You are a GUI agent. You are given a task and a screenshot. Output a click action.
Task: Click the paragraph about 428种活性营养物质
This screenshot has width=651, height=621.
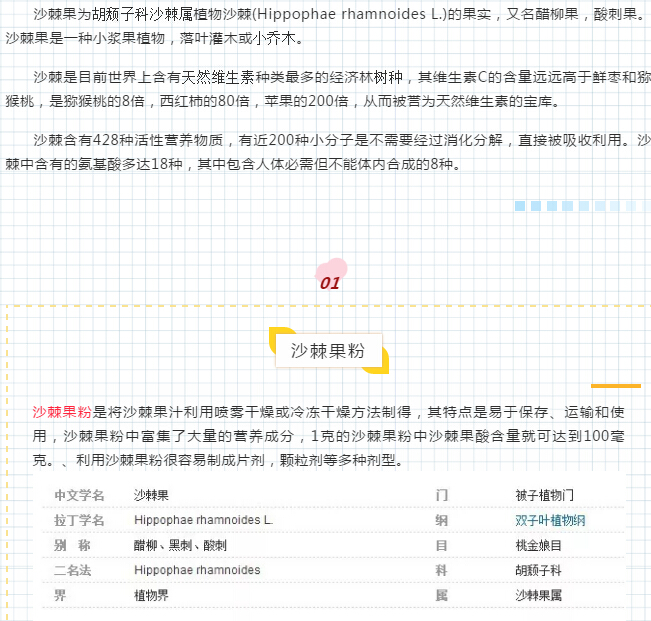[330, 151]
